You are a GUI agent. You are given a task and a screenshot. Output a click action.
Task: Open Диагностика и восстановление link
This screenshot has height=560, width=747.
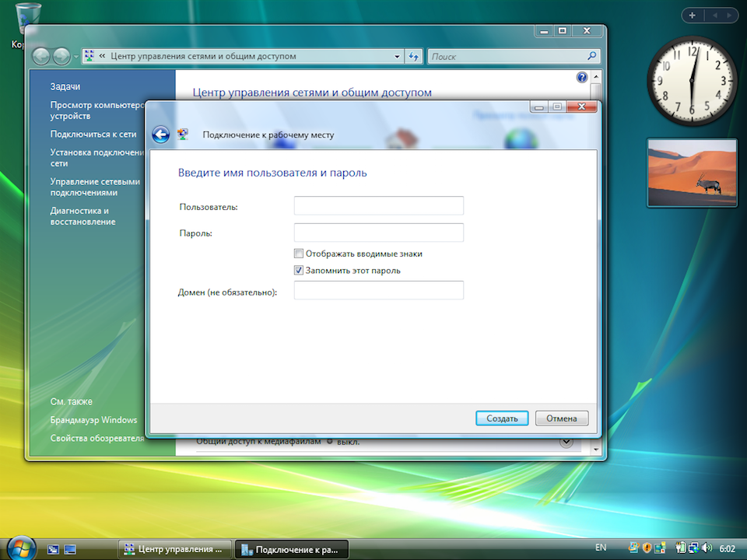tap(83, 216)
